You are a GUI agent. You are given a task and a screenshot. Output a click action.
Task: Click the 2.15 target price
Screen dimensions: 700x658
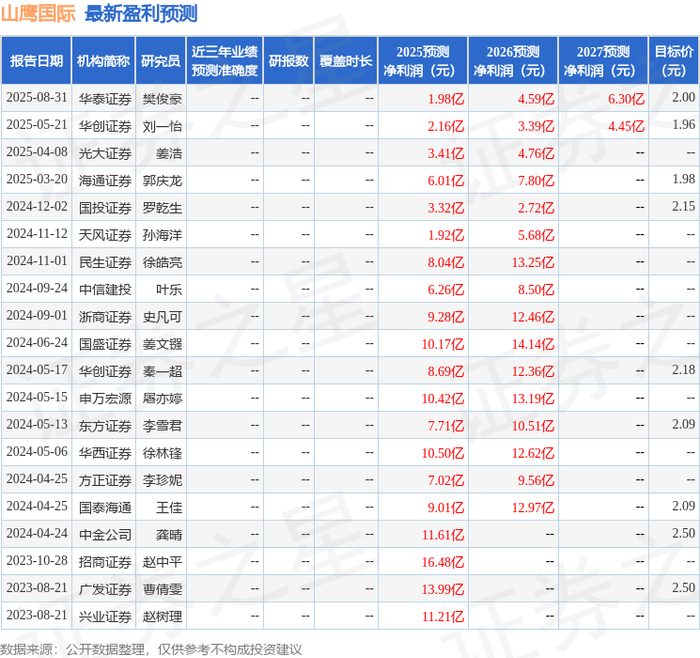pos(683,206)
